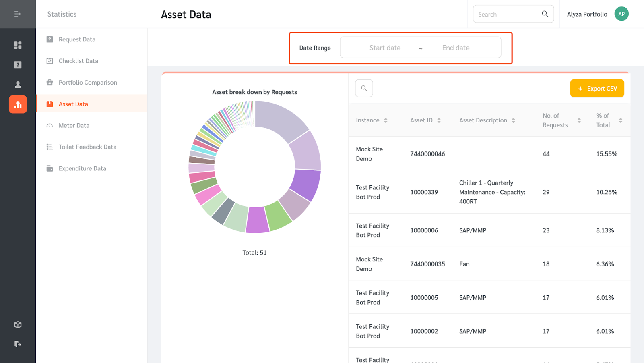Open the Alyza Portfolio account name
The height and width of the screenshot is (363, 644).
coord(587,14)
